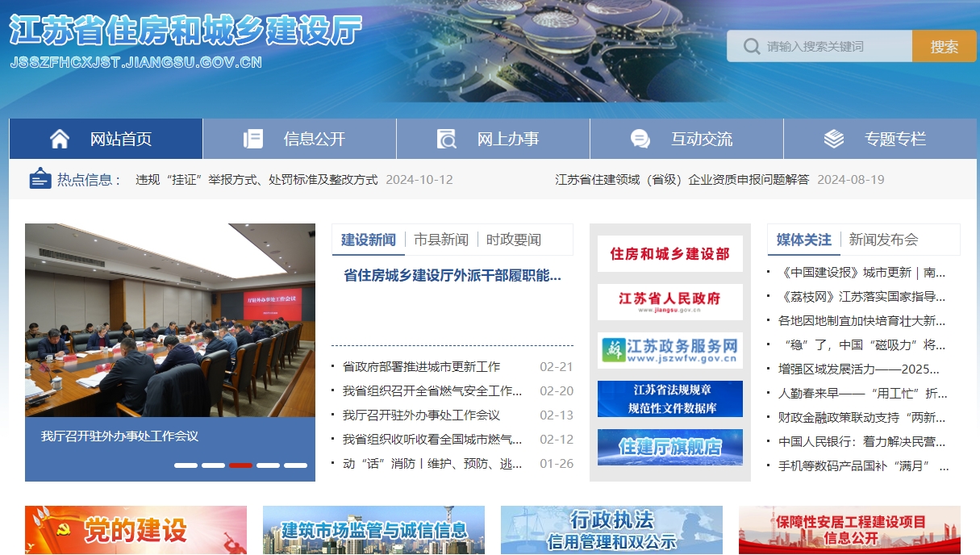
Task: Open the 新闻发布会 tab
Action: pyautogui.click(x=882, y=239)
